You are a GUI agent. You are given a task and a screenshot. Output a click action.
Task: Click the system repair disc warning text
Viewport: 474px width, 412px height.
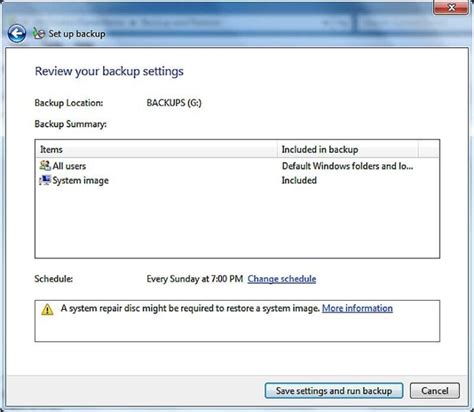190,308
